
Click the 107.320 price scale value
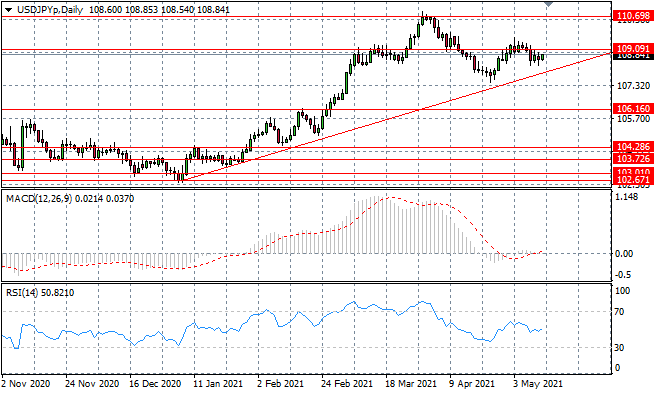tap(634, 86)
